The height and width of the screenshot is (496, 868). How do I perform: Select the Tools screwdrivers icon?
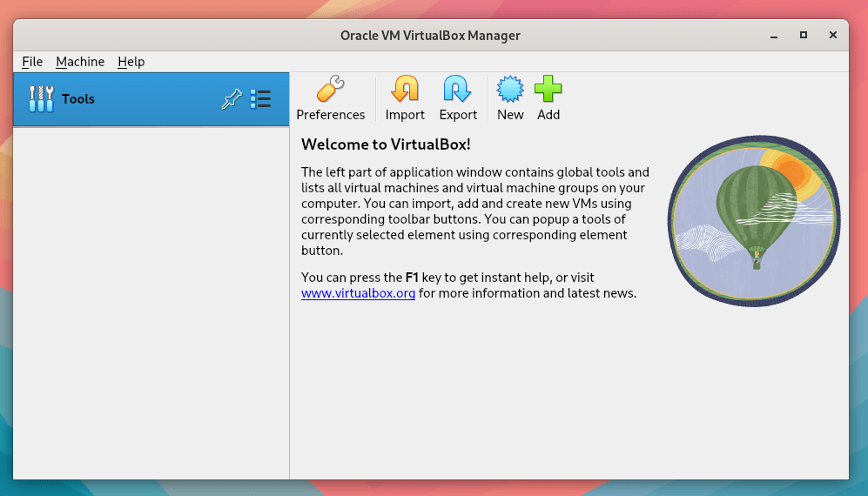[41, 99]
